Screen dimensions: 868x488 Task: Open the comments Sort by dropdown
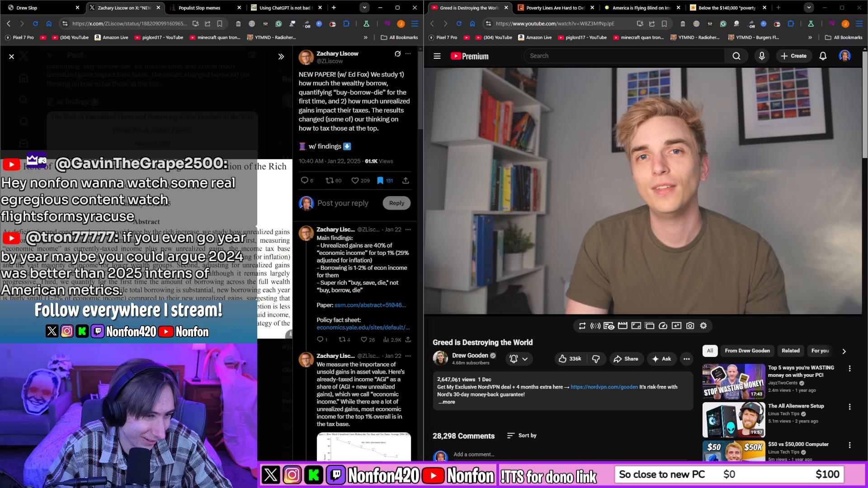click(521, 435)
